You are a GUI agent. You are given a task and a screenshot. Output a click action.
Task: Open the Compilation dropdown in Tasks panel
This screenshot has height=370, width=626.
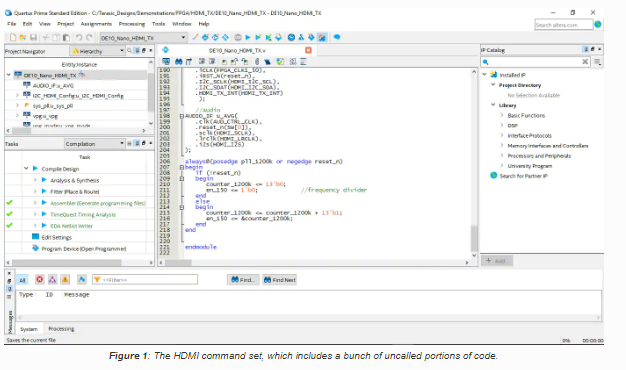[95, 144]
